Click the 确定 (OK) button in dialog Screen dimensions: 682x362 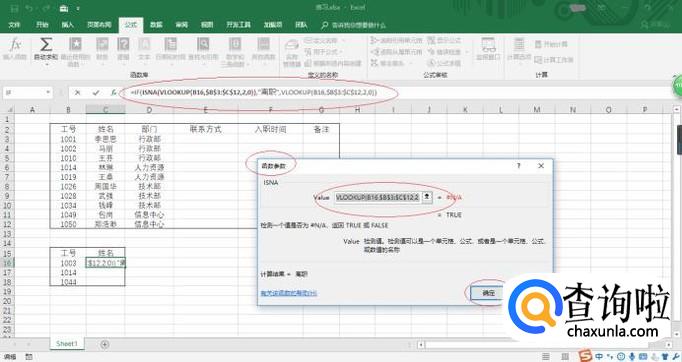(x=488, y=293)
